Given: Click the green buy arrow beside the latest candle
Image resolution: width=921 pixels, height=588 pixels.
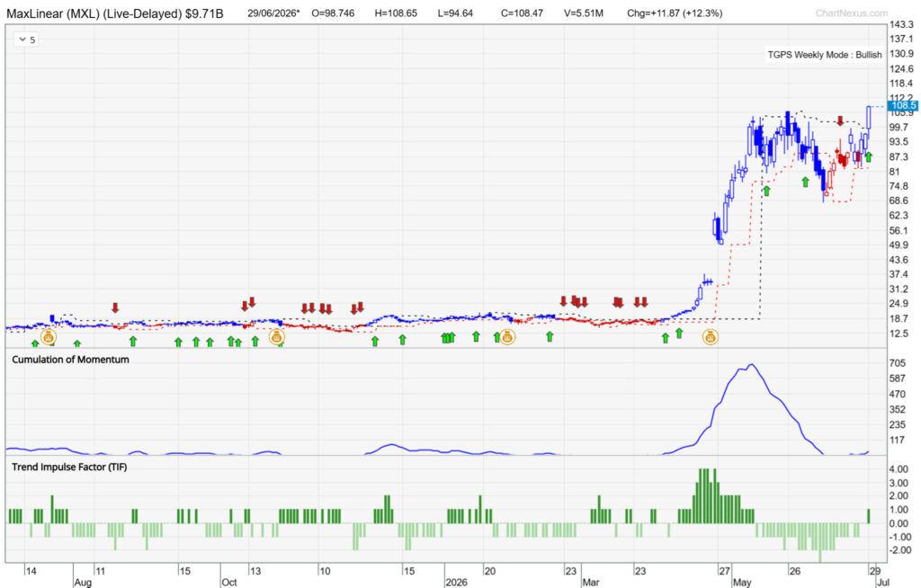Looking at the screenshot, I should point(869,156).
